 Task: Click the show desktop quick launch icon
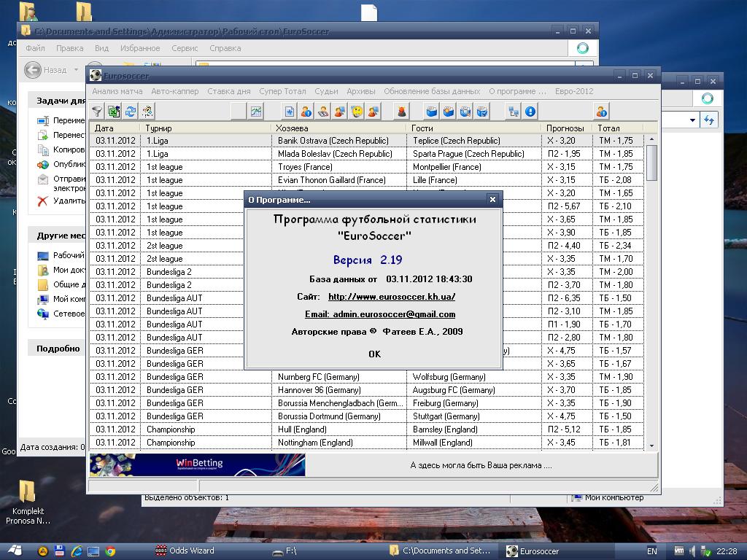(x=93, y=551)
